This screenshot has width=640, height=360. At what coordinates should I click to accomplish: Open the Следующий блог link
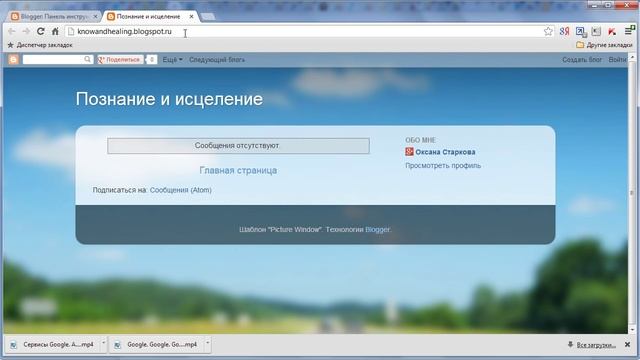(x=217, y=60)
